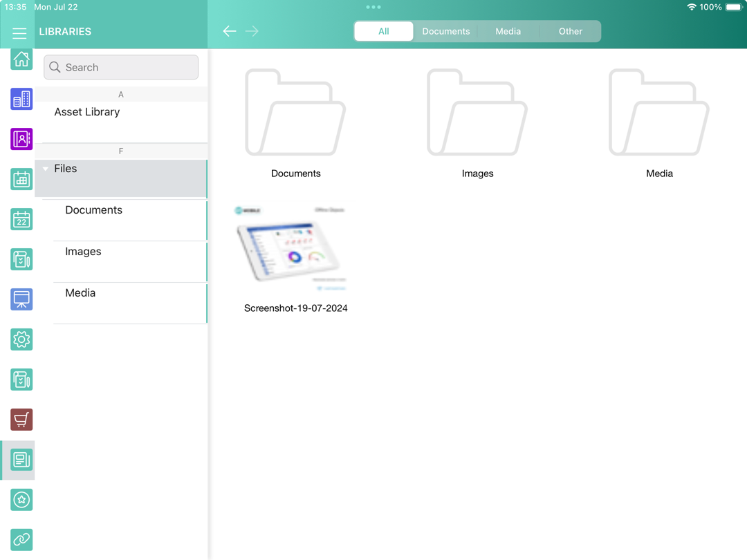Open the star badge icon
The image size is (747, 560).
[x=21, y=500]
